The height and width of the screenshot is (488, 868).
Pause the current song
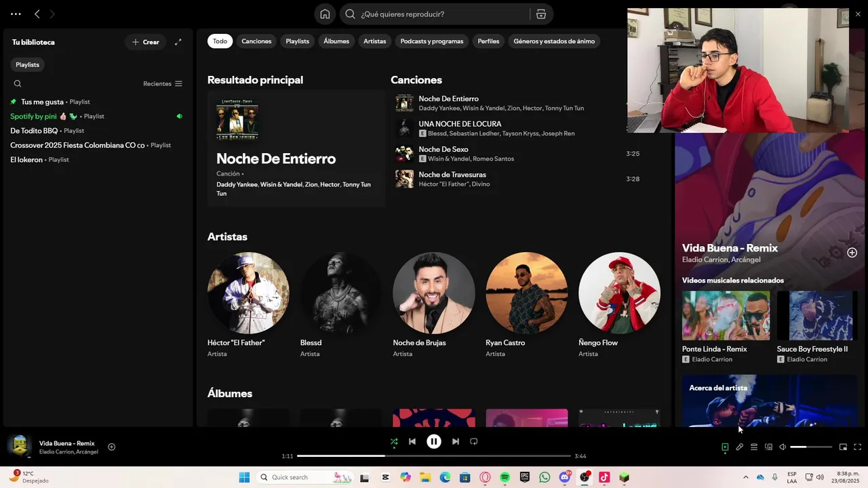click(434, 441)
